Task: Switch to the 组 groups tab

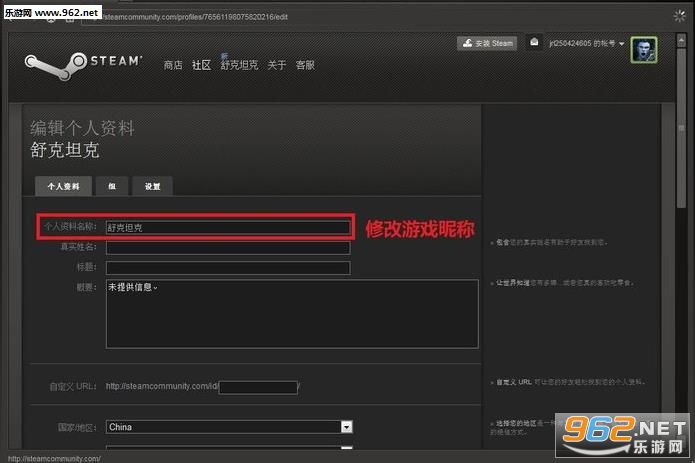Action: [112, 186]
